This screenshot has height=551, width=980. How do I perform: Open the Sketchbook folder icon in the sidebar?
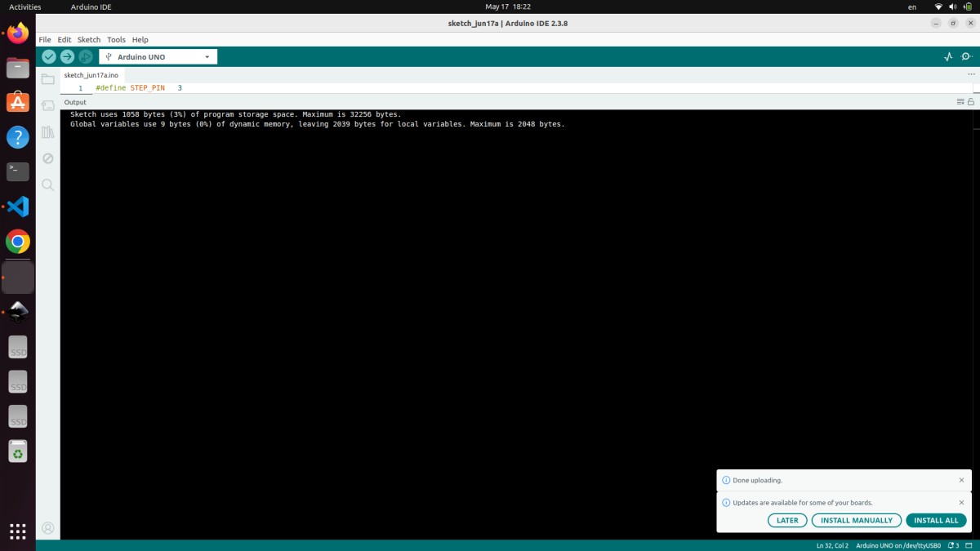coord(48,79)
